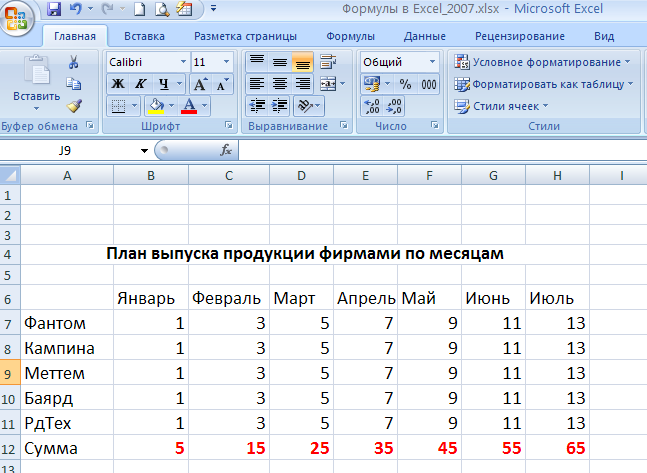Open Insert Function fx dialog
This screenshot has width=647, height=473.
click(x=226, y=150)
